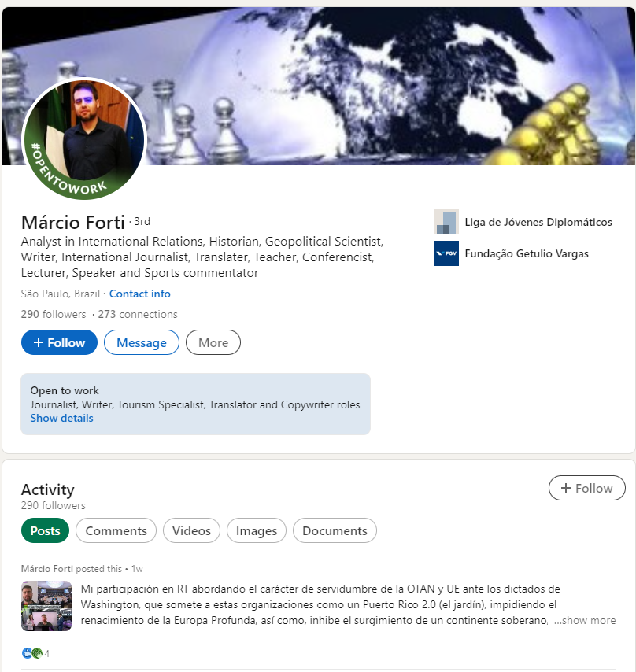Image resolution: width=636 pixels, height=672 pixels.
Task: Switch to Images filter tab
Action: pos(257,530)
